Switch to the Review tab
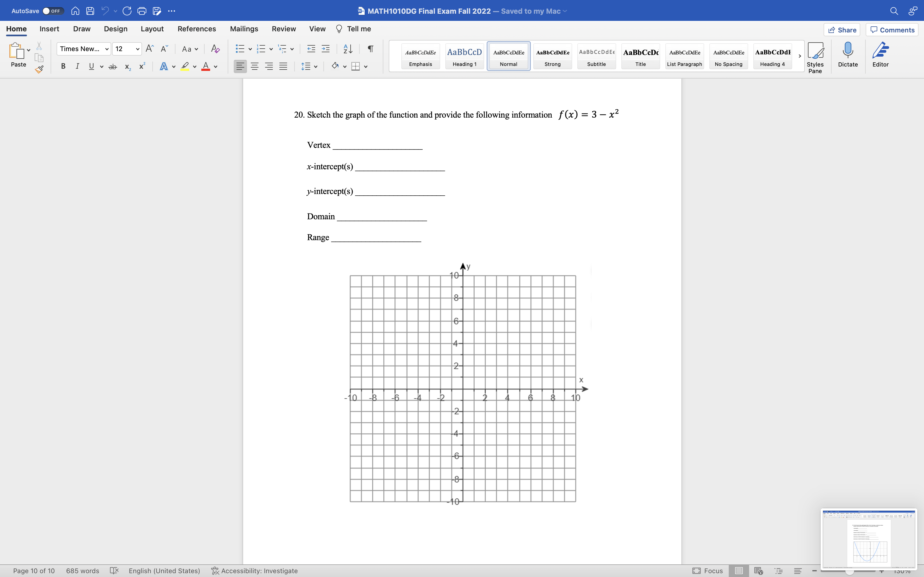Screen dimensions: 924x577 coord(283,29)
